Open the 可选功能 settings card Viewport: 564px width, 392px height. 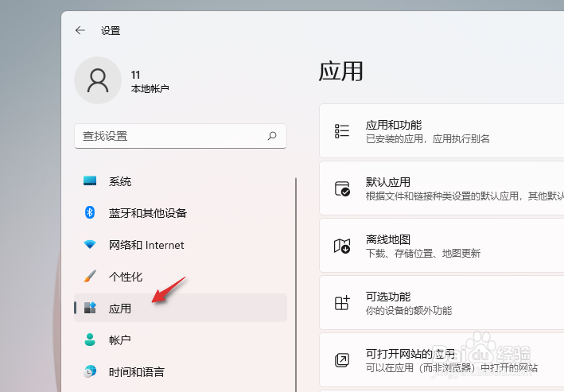[x=441, y=303]
